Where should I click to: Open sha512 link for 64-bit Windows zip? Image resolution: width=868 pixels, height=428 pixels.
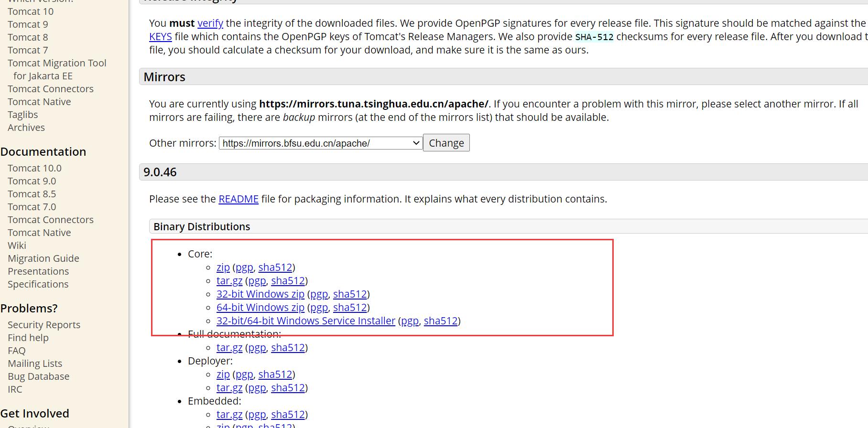coord(350,307)
